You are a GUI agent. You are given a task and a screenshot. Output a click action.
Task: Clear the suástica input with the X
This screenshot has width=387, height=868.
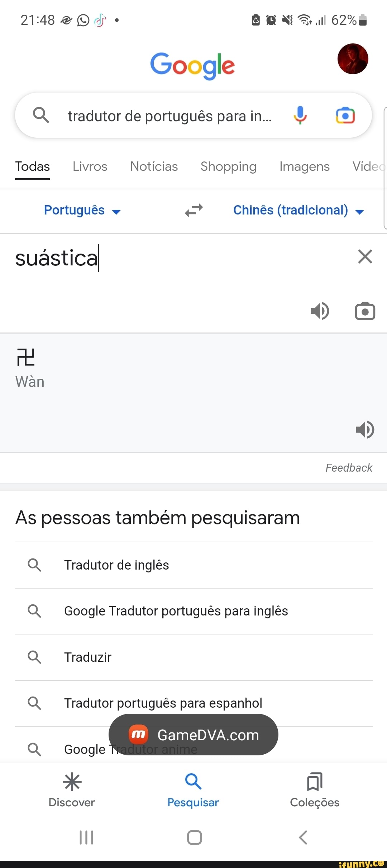click(365, 256)
